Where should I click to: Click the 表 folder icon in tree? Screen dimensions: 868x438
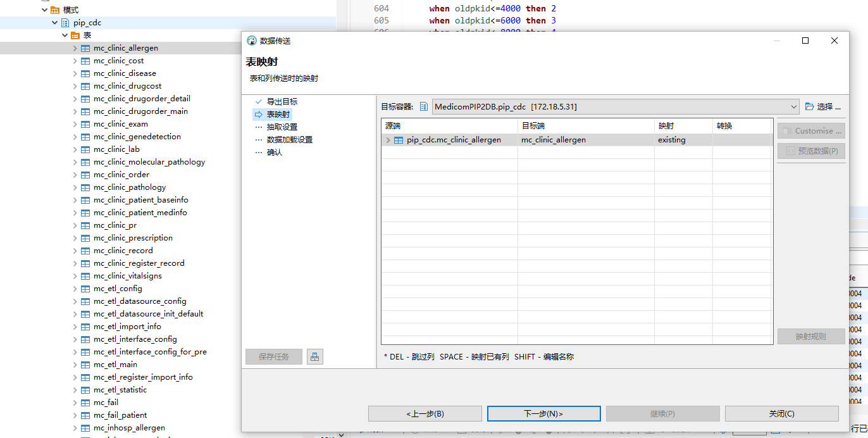pyautogui.click(x=75, y=35)
